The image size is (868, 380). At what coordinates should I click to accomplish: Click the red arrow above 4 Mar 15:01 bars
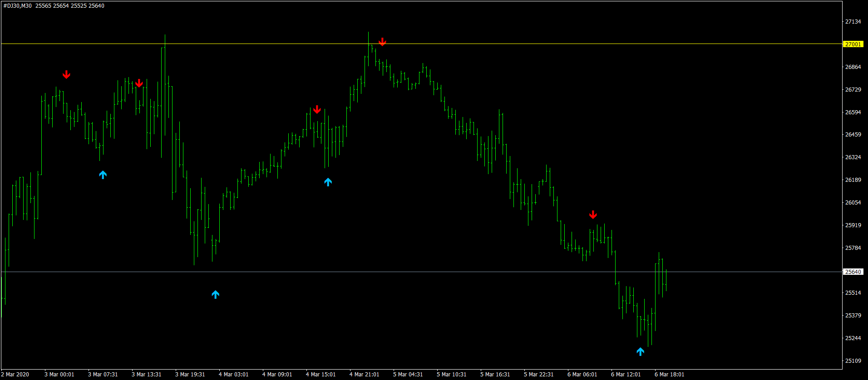317,110
